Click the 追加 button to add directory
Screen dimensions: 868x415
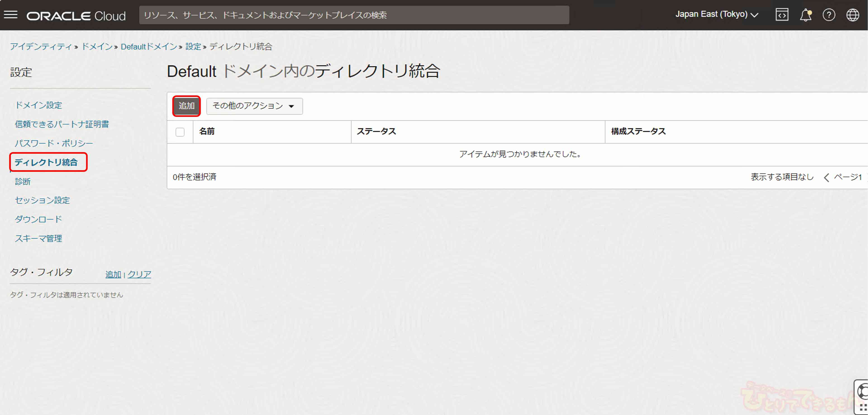point(186,106)
